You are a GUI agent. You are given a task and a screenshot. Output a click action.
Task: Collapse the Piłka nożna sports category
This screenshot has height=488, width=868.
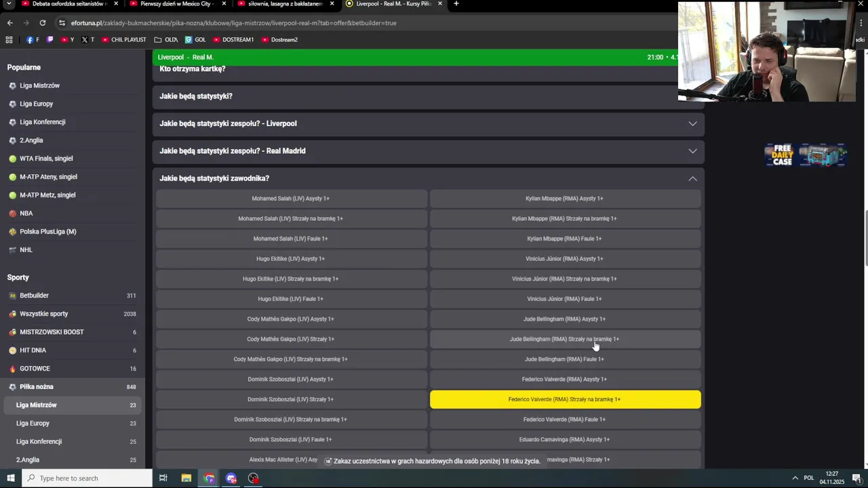(x=71, y=387)
